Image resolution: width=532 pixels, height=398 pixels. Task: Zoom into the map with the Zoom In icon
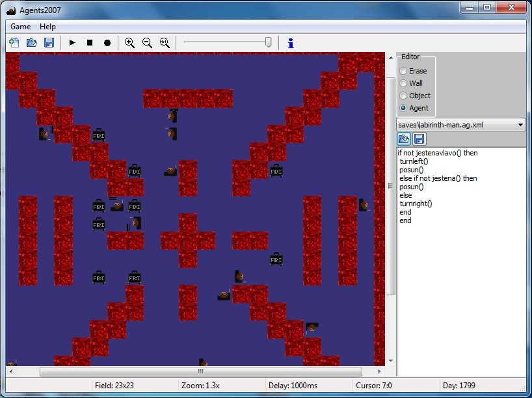coord(129,42)
